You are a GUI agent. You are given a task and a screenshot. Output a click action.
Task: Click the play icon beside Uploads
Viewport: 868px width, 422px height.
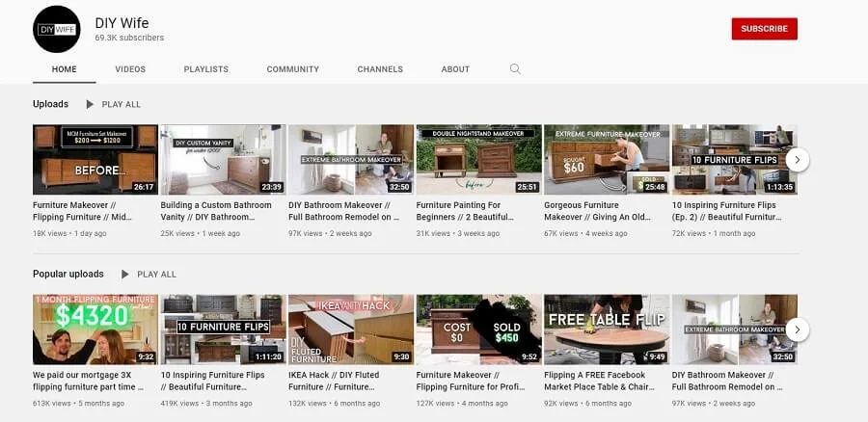(x=90, y=104)
